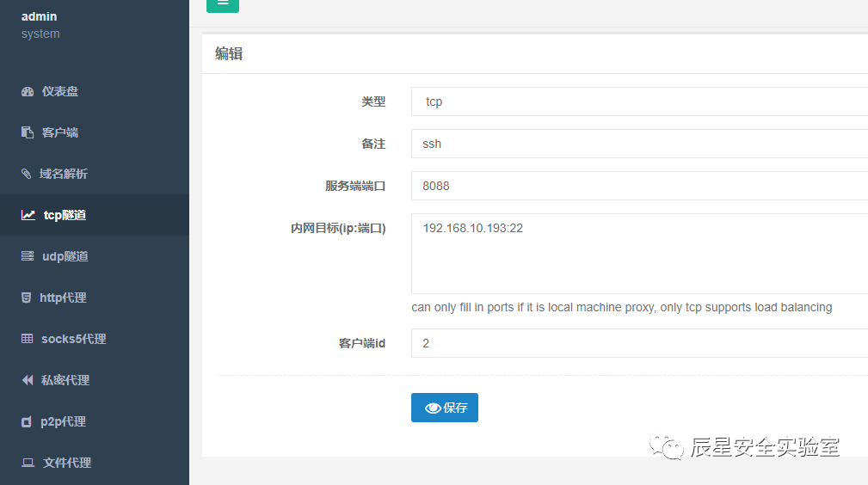Screen dimensions: 868x485
Task: Click the 服务端端口 label
Action: 355,186
